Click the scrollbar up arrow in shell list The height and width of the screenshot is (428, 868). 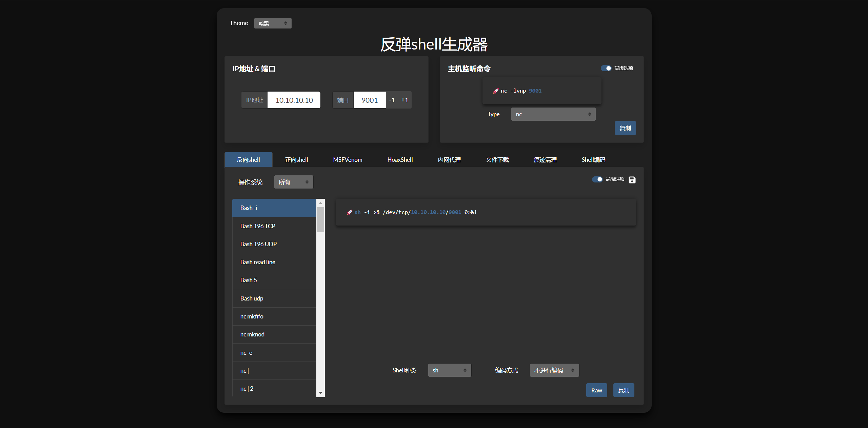pyautogui.click(x=320, y=203)
